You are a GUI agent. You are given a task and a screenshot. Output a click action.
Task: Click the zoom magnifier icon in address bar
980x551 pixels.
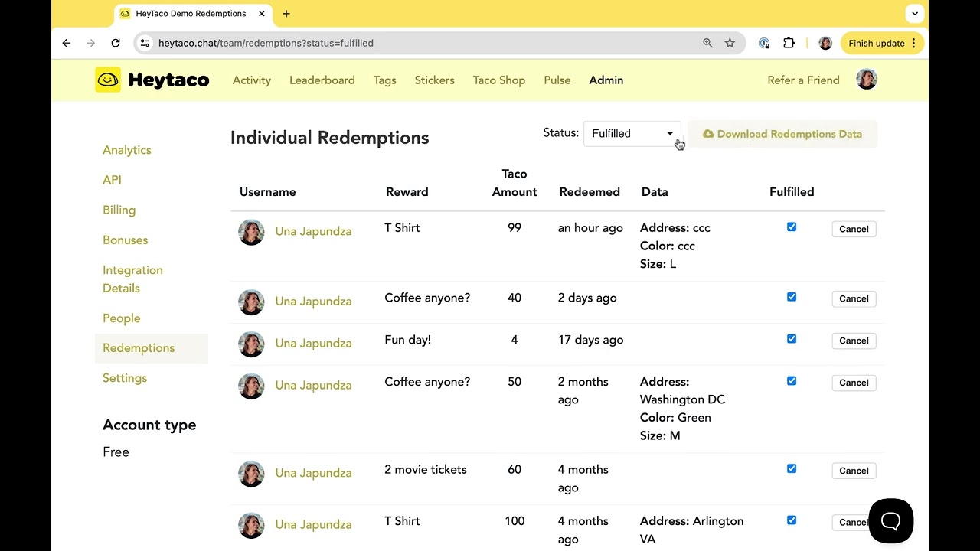(x=707, y=44)
